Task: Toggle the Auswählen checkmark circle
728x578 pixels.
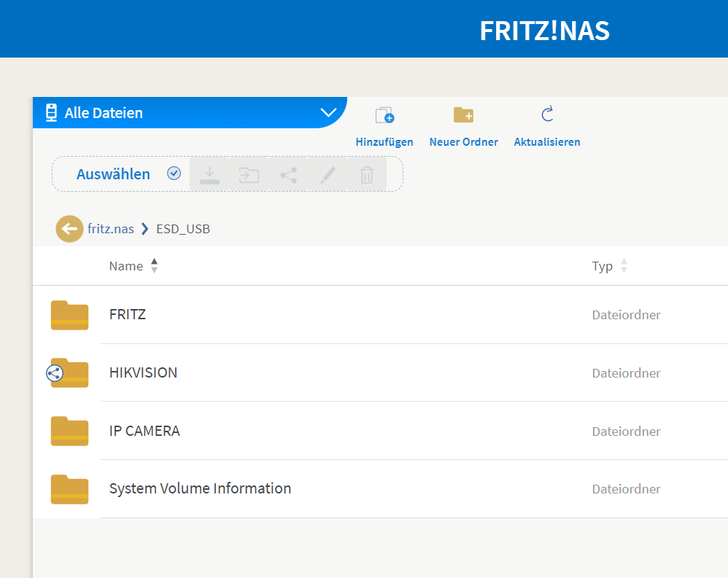Action: click(x=174, y=173)
